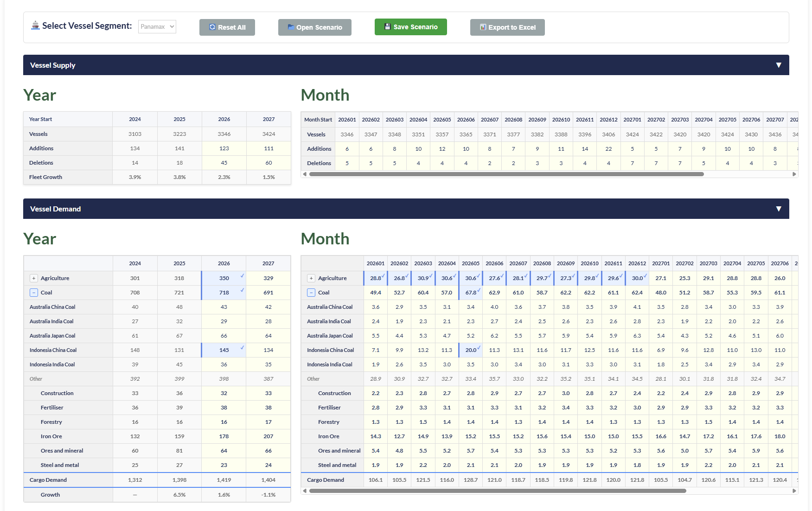
Task: Expand Agriculture row in yearly demand table
Action: [x=34, y=278]
